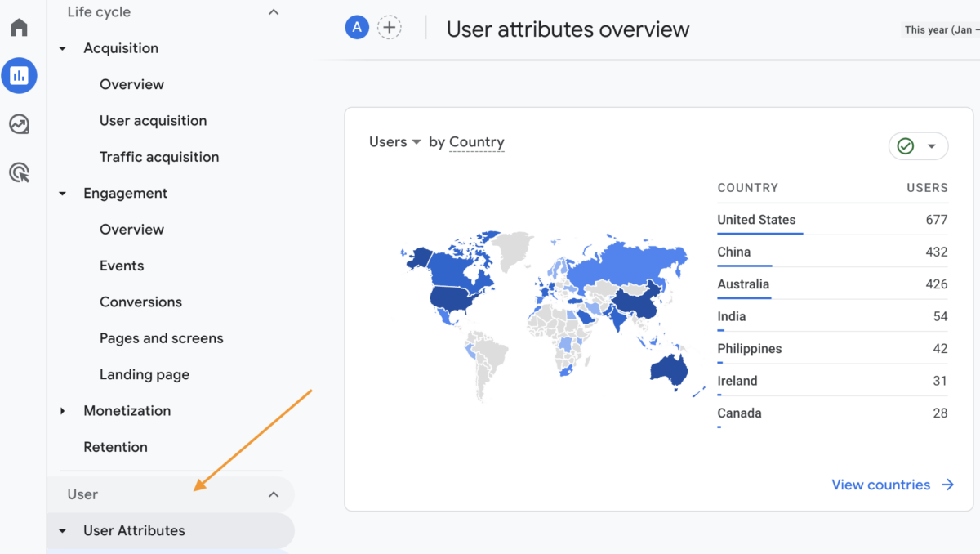Add comparison with plus circle icon

click(390, 28)
